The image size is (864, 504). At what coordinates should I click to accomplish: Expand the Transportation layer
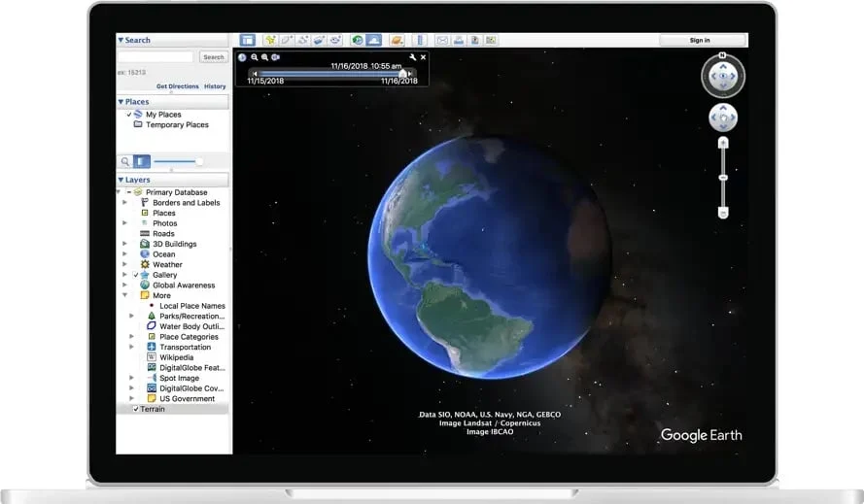coord(132,347)
